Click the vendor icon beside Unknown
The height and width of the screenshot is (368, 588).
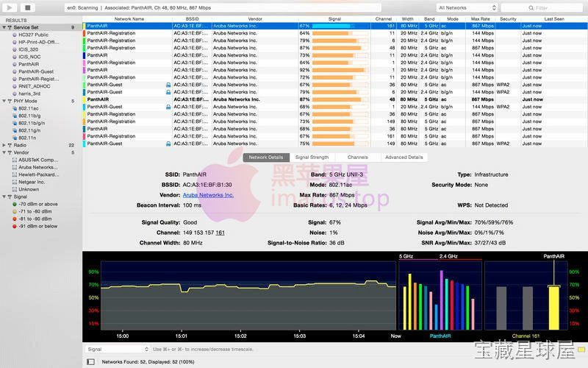pos(15,189)
